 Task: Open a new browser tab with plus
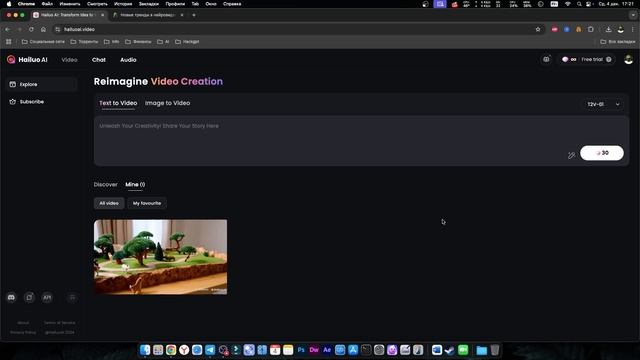pyautogui.click(x=194, y=15)
